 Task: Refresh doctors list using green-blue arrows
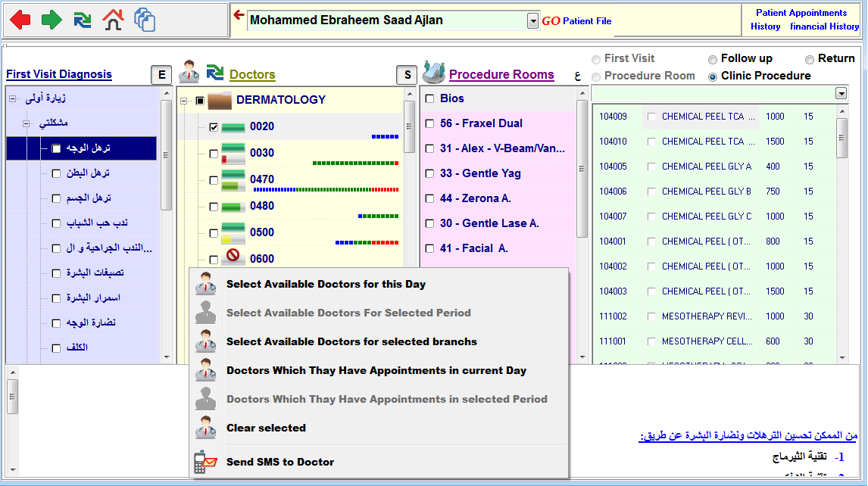pos(215,73)
